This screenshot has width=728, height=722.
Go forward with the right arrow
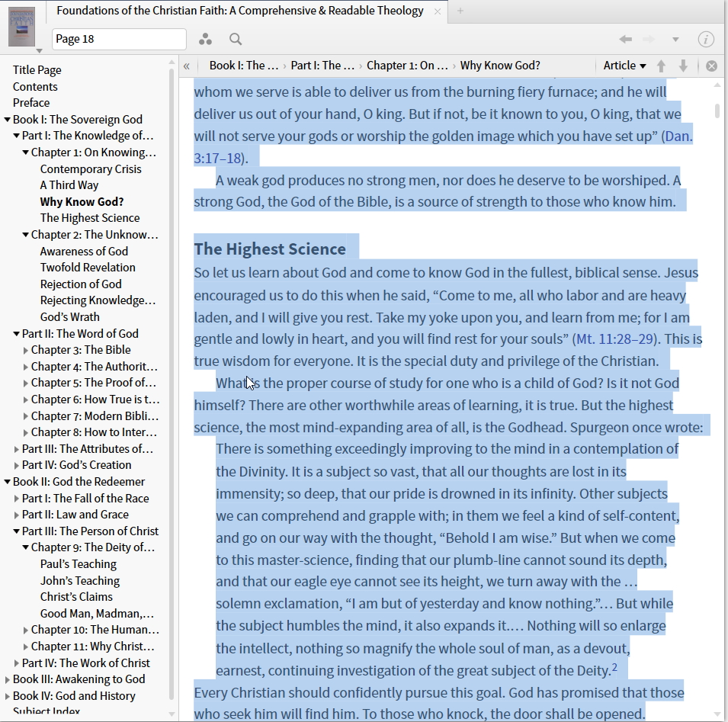point(649,40)
